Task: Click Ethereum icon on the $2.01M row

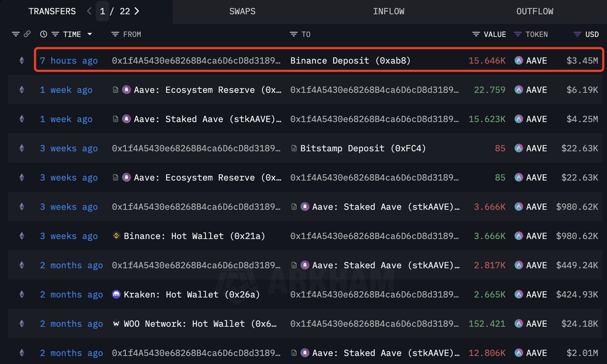Action: coord(22,353)
